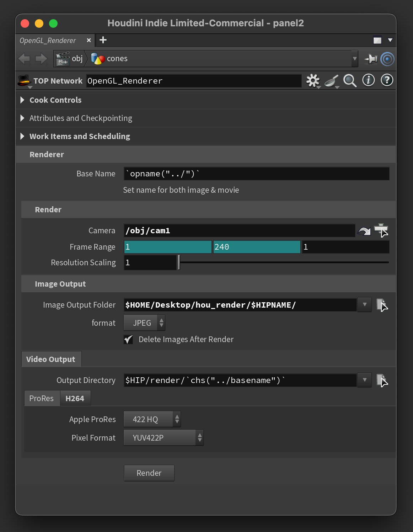Image resolution: width=413 pixels, height=532 pixels.
Task: Click obj in the network path
Action: point(77,58)
